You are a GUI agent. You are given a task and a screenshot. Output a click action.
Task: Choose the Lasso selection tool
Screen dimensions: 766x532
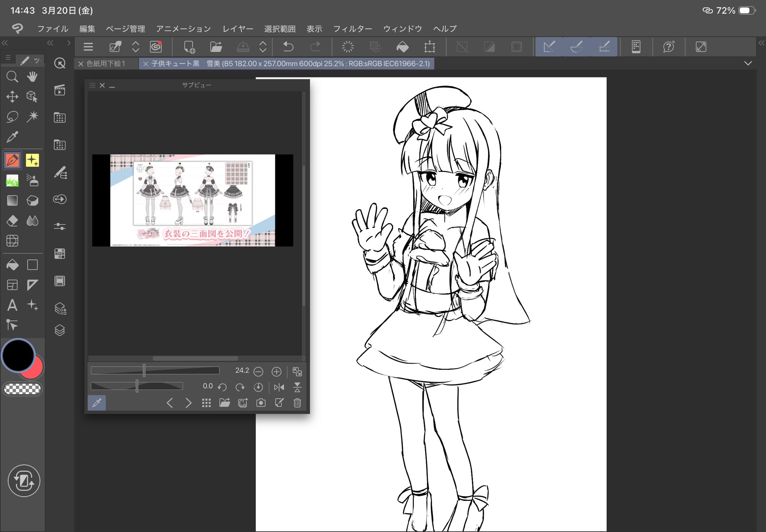pos(12,117)
